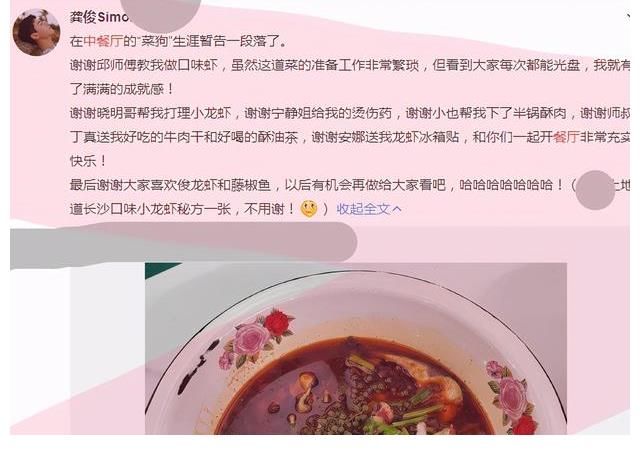Click the gray blurred circle covering the username
The image size is (640, 455).
160,11
